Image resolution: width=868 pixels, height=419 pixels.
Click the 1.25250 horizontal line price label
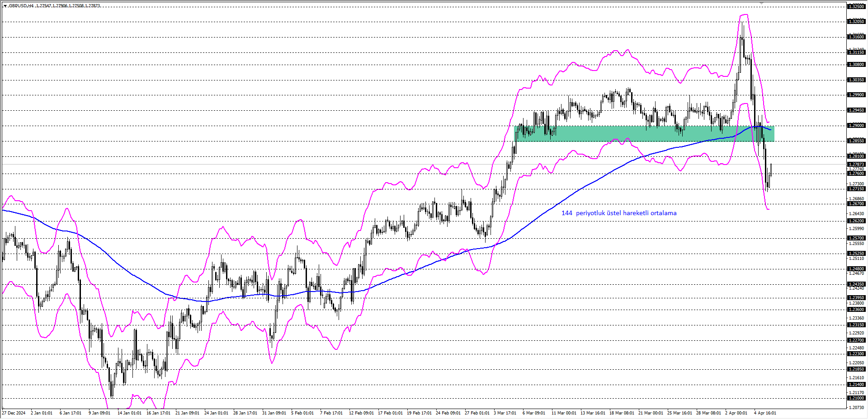[856, 254]
